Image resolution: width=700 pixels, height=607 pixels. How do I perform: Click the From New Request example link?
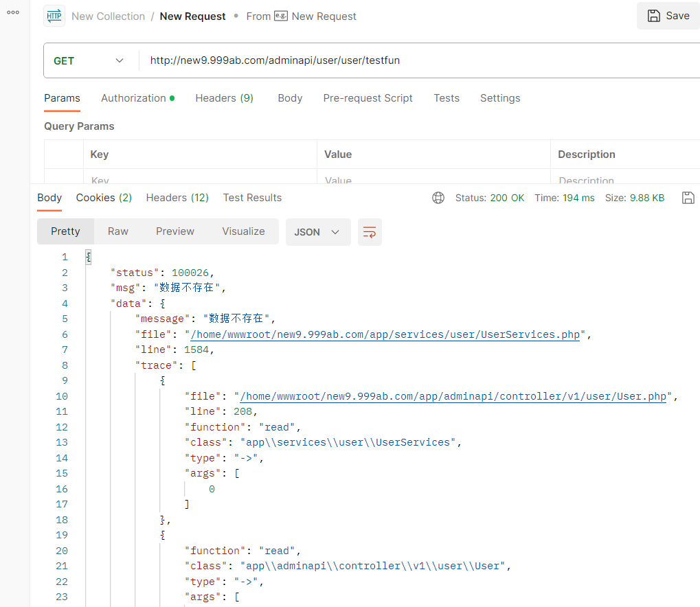click(302, 16)
